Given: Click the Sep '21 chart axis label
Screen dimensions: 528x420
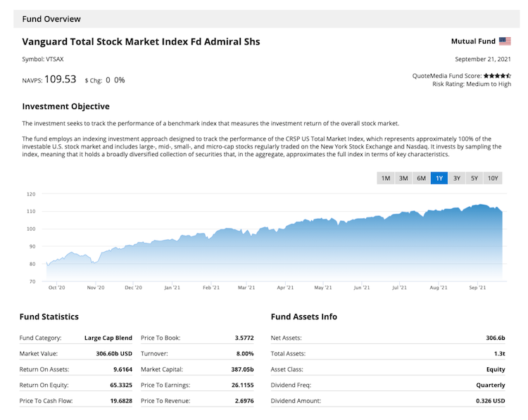Looking at the screenshot, I should [x=477, y=288].
